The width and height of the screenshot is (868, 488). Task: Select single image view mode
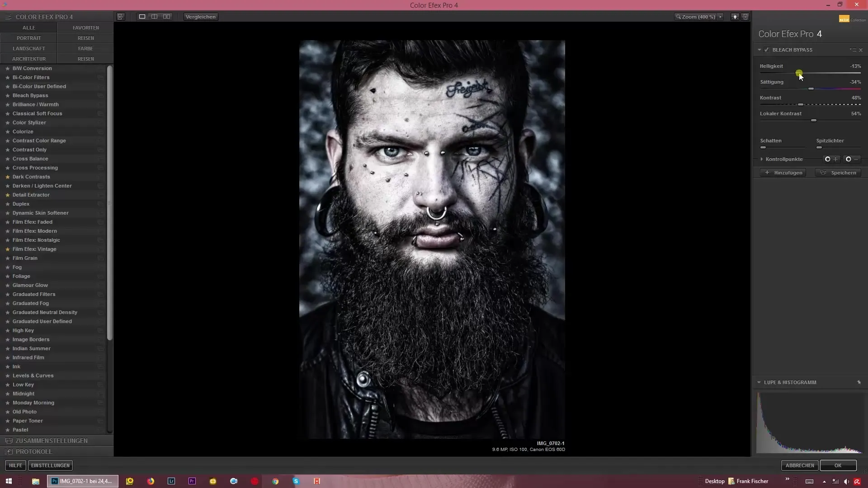142,17
